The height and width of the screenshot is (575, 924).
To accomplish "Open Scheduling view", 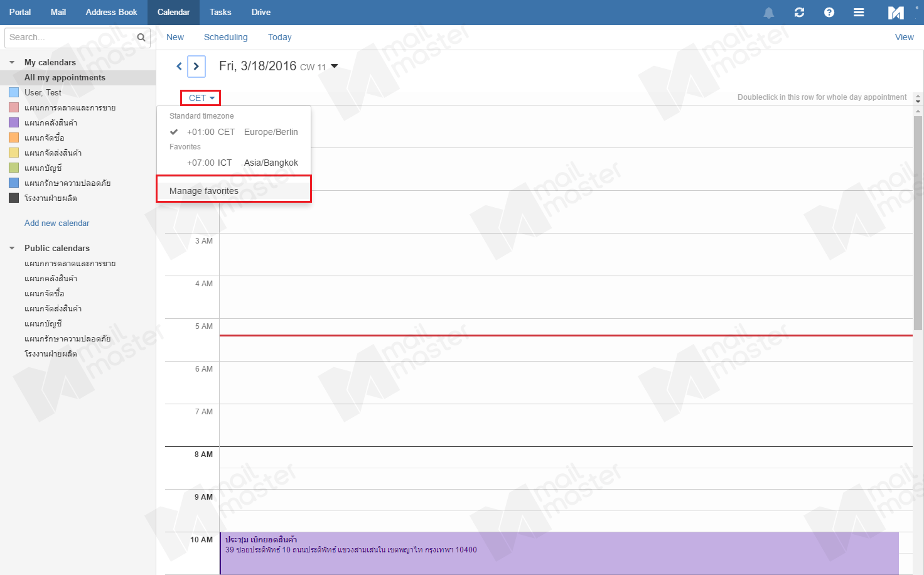I will click(225, 37).
